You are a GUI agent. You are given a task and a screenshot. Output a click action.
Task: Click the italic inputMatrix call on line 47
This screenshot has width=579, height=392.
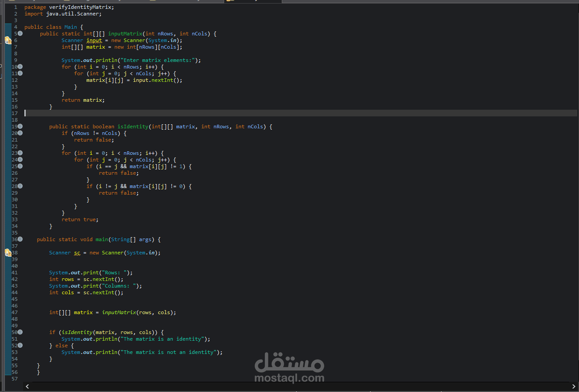119,312
